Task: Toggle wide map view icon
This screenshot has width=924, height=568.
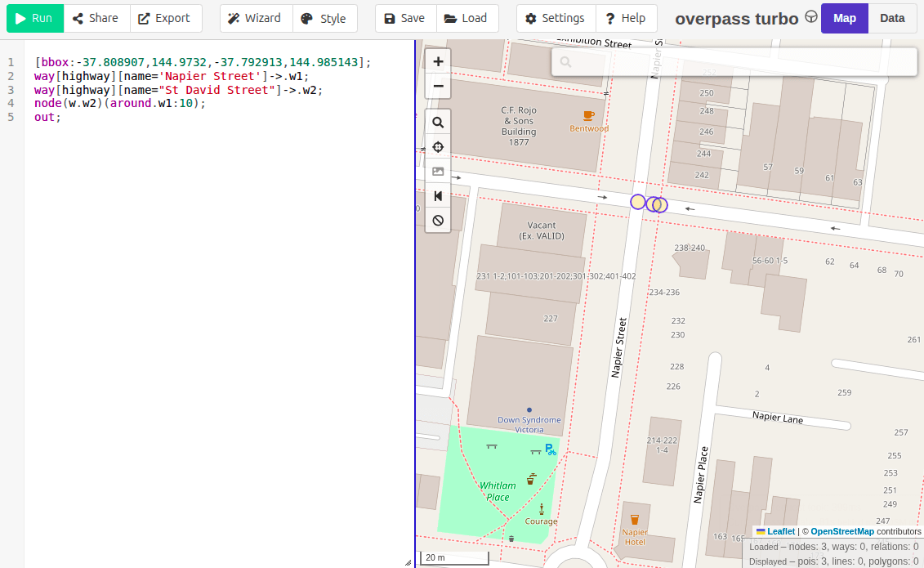Action: click(x=438, y=196)
